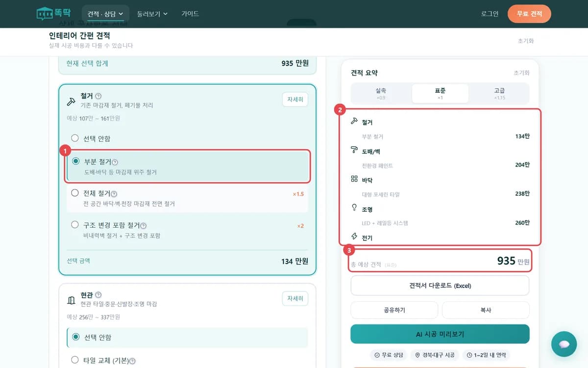Click help icon beside 부분 철거

(x=115, y=162)
